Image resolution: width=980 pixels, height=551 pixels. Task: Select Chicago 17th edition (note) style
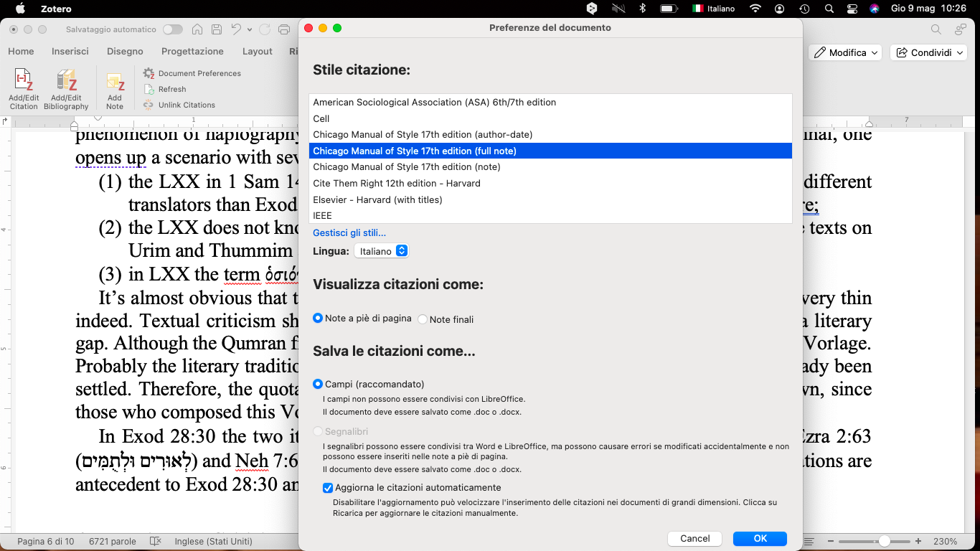[550, 166]
